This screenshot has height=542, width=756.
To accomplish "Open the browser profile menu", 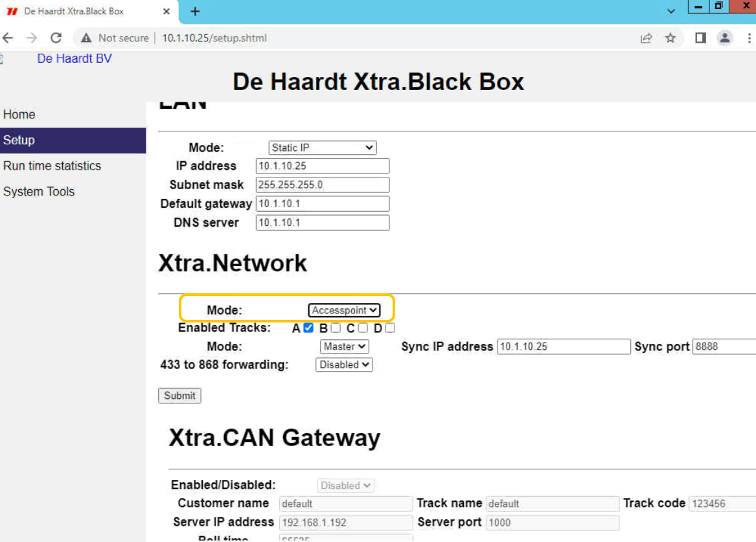I will [x=725, y=38].
